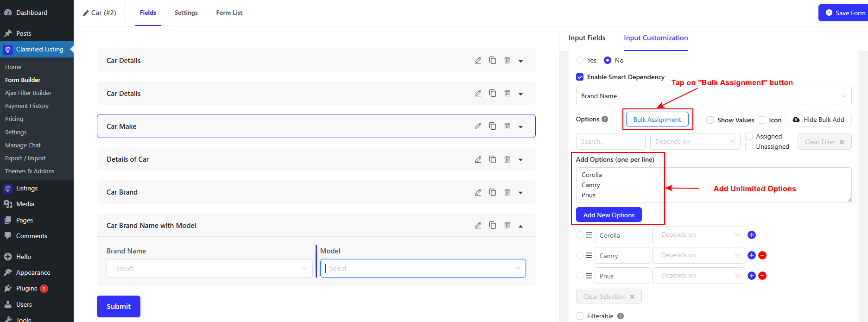Remove Prius option with red minus icon
Screen dimensions: 868x322
[762, 276]
